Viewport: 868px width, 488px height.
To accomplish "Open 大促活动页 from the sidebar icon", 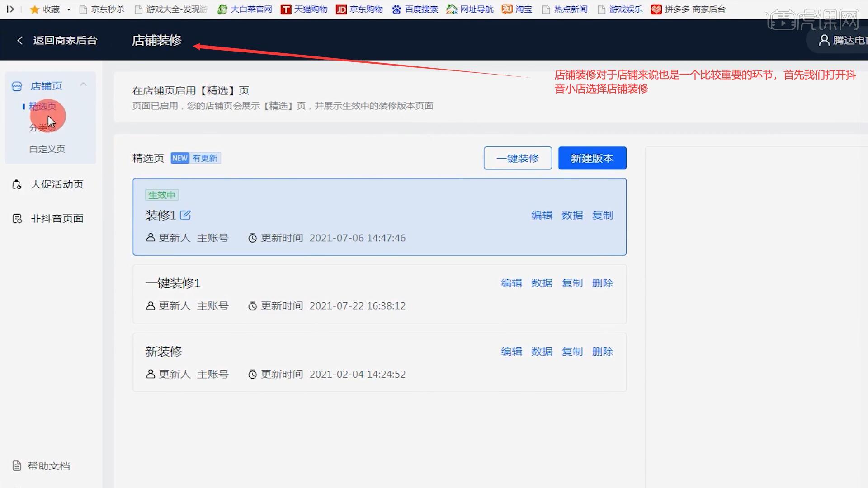I will (x=17, y=184).
